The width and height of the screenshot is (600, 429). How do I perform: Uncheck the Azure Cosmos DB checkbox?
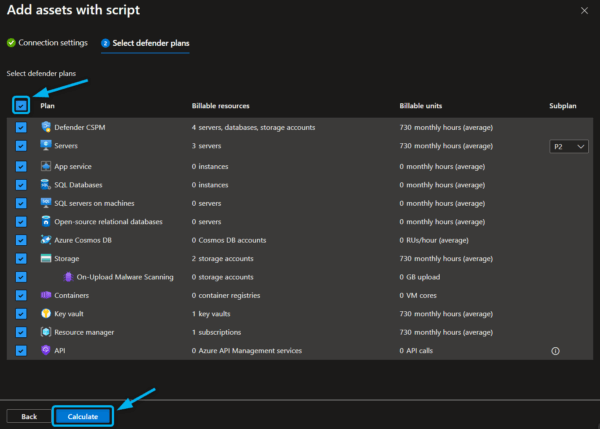pyautogui.click(x=21, y=240)
